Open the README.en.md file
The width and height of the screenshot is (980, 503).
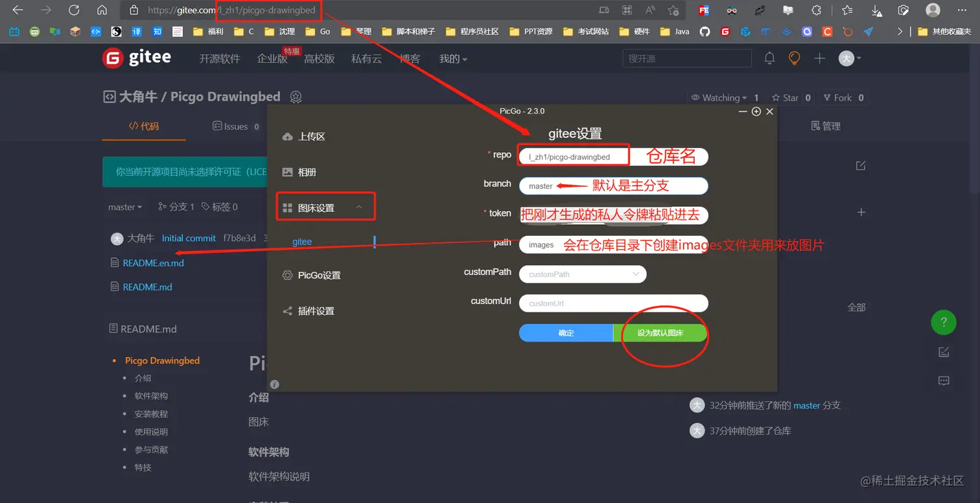pos(154,263)
